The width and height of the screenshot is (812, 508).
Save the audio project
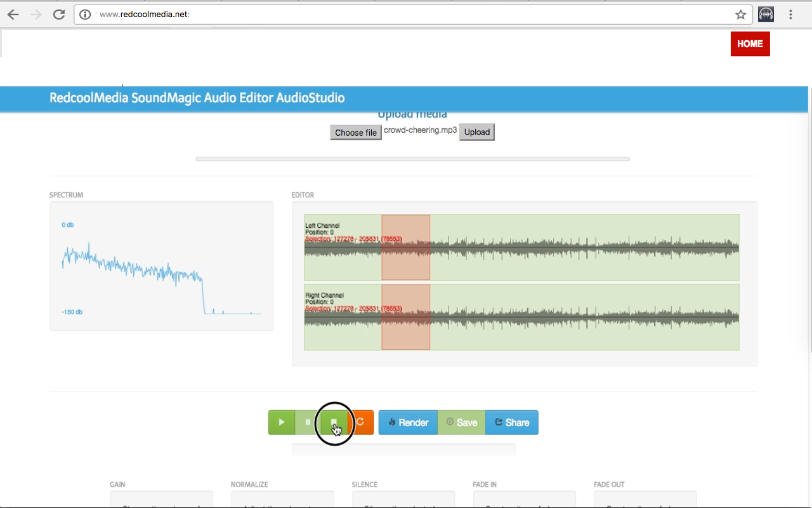click(x=461, y=422)
